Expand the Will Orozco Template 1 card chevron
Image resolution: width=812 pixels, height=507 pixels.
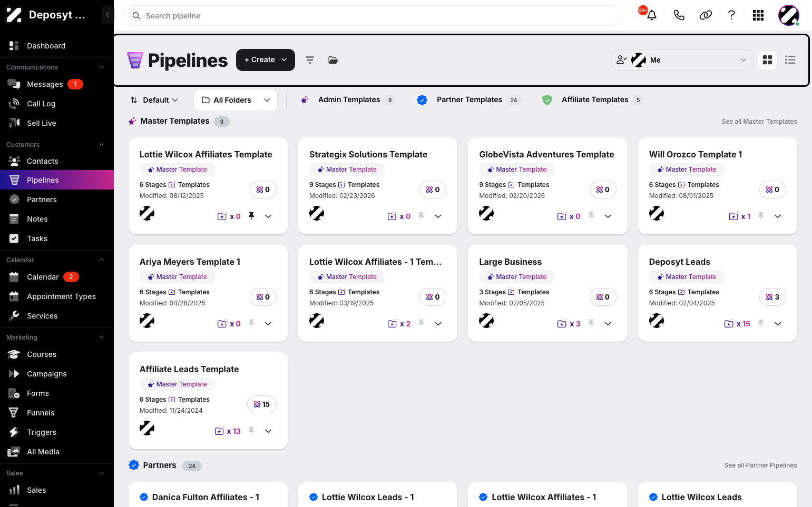[x=778, y=216]
